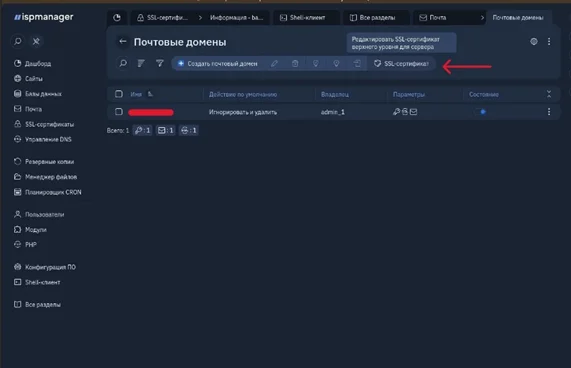571x368 pixels.
Task: Open the filter funnel icon
Action: (x=160, y=63)
